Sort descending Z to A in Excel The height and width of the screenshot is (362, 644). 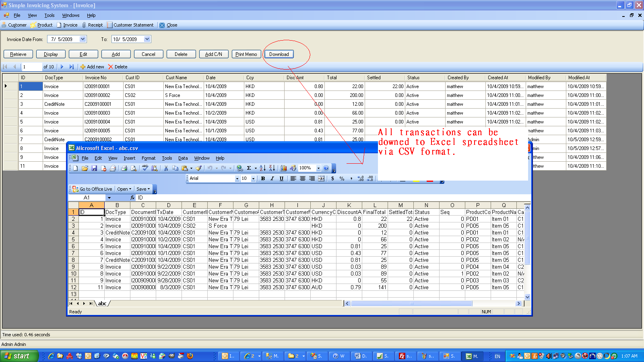(272, 168)
